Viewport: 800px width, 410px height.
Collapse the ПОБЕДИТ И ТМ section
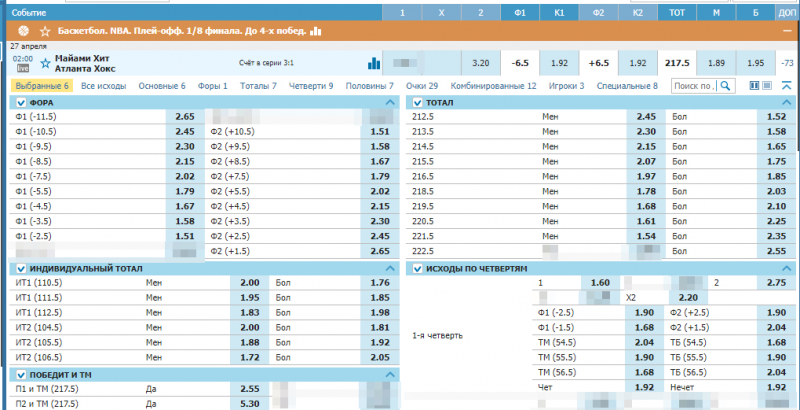(x=391, y=374)
